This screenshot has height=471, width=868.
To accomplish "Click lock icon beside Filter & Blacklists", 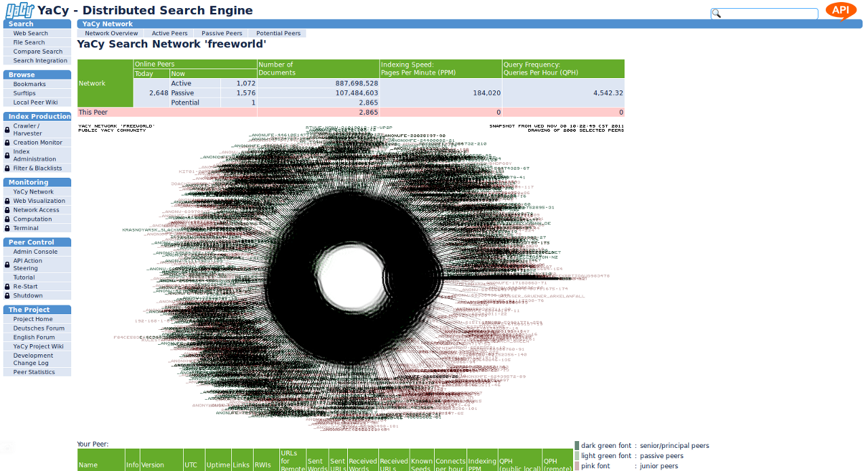I will 7,168.
